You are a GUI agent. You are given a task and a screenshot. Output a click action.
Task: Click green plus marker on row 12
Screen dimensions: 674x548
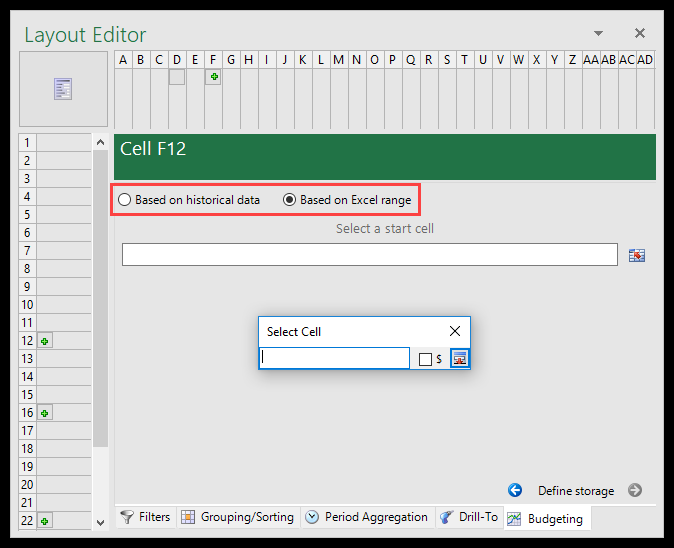[x=45, y=341]
